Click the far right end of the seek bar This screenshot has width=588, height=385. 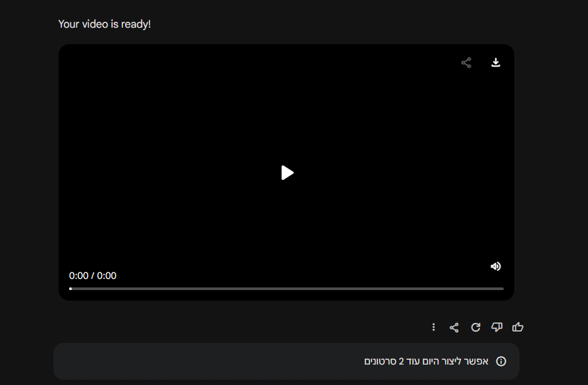(502, 289)
